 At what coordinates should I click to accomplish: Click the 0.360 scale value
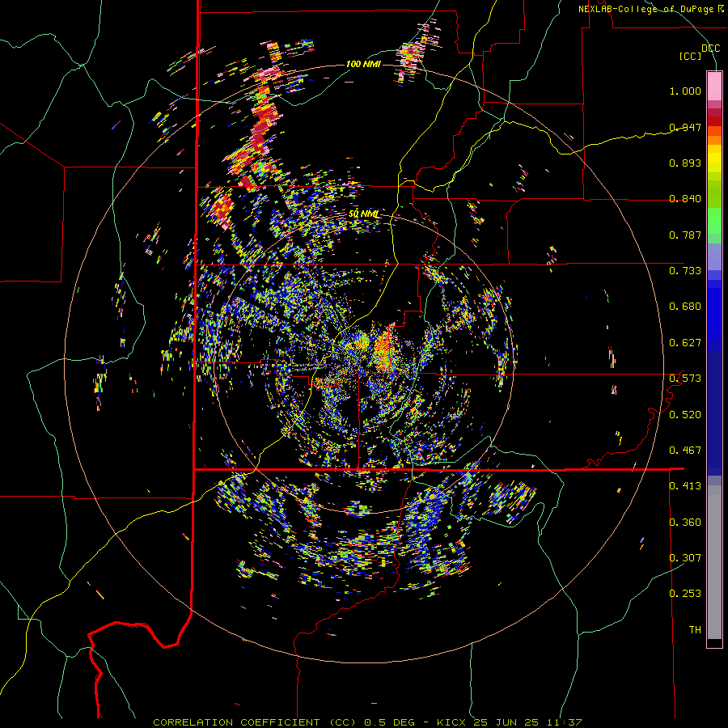point(685,523)
